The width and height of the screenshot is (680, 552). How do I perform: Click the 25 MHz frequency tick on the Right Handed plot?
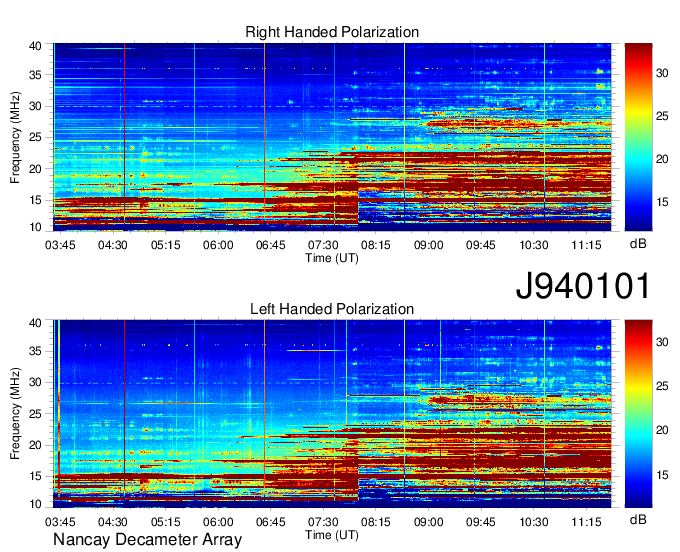[x=35, y=137]
